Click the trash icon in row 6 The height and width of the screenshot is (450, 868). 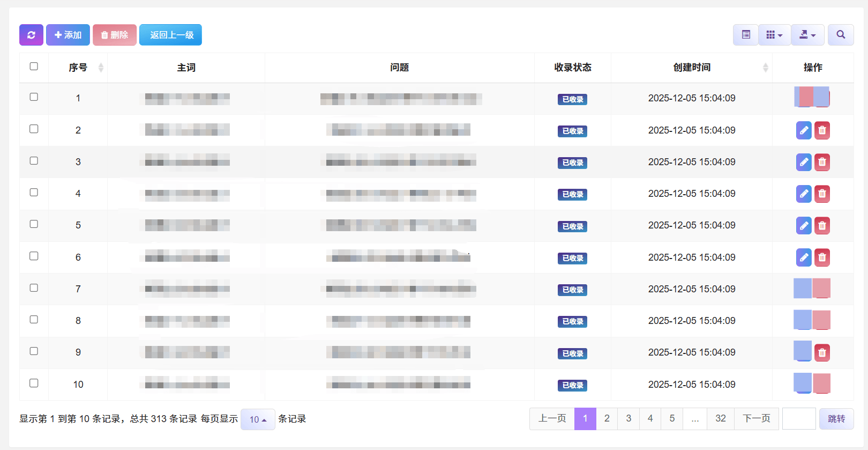822,257
